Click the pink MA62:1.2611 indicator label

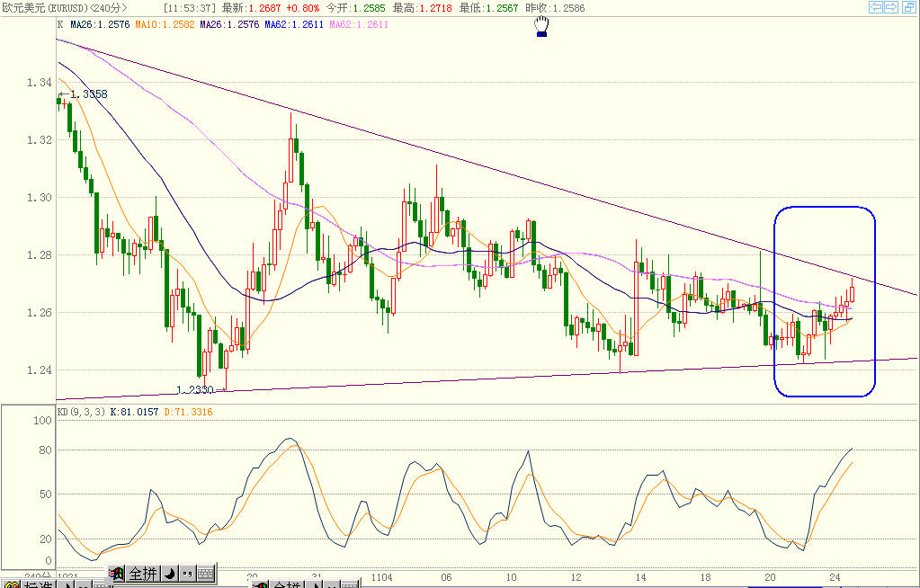[359, 24]
